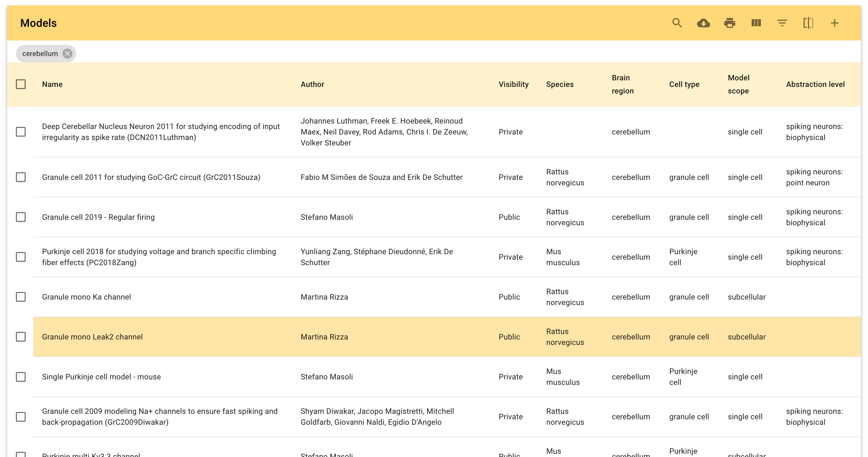
Task: Print the models table
Action: 730,23
